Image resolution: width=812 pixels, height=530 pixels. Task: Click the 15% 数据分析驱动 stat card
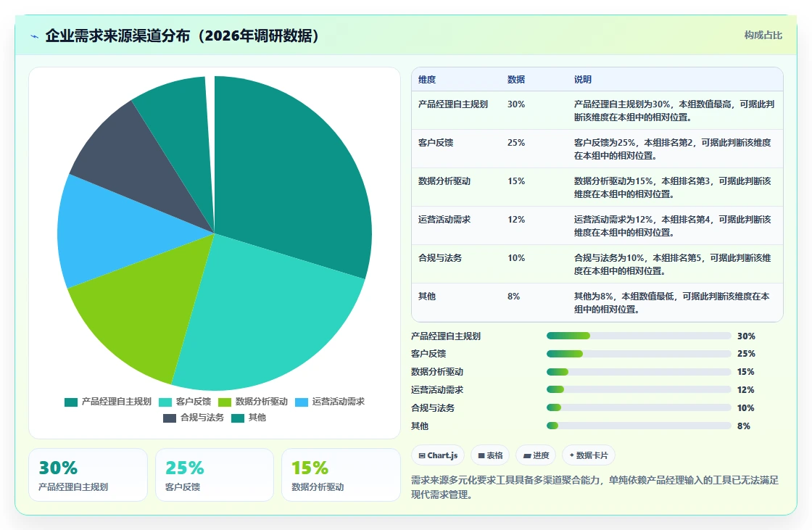[341, 475]
